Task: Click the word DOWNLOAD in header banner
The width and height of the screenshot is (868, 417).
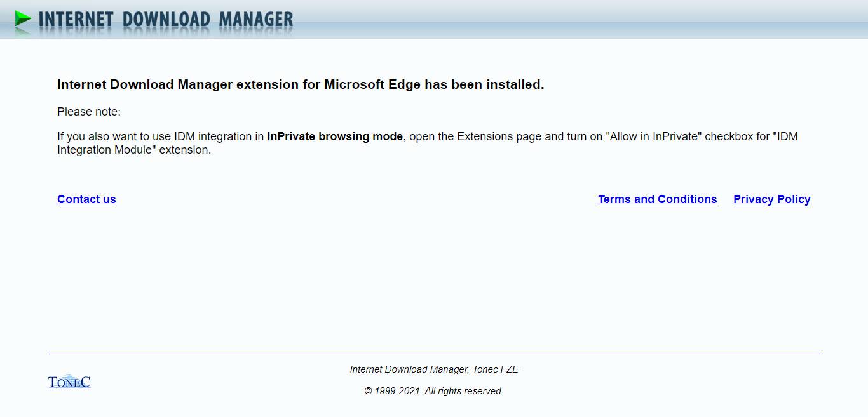Action: (x=166, y=20)
